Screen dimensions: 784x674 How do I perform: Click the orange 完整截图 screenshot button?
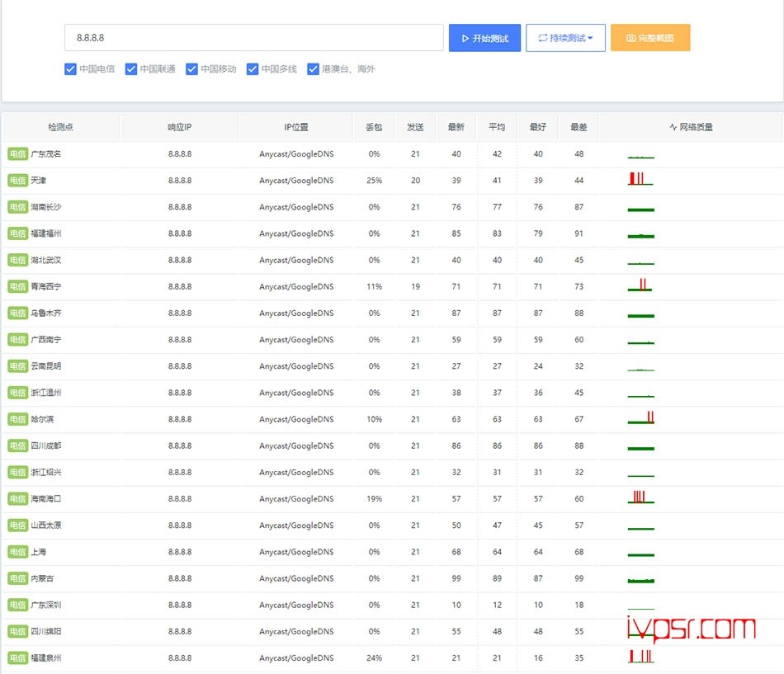[650, 38]
